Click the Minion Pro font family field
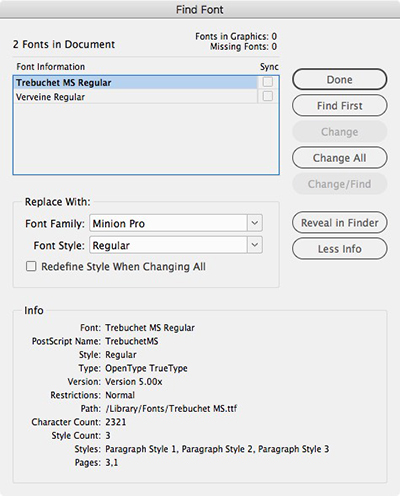The height and width of the screenshot is (496, 400). click(x=168, y=223)
